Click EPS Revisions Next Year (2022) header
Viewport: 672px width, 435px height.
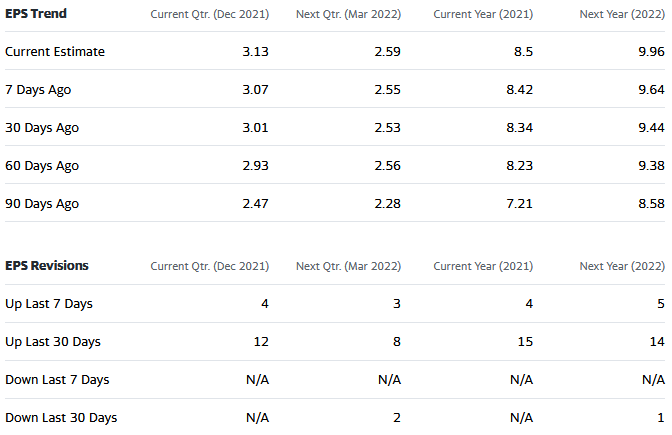[x=622, y=266]
